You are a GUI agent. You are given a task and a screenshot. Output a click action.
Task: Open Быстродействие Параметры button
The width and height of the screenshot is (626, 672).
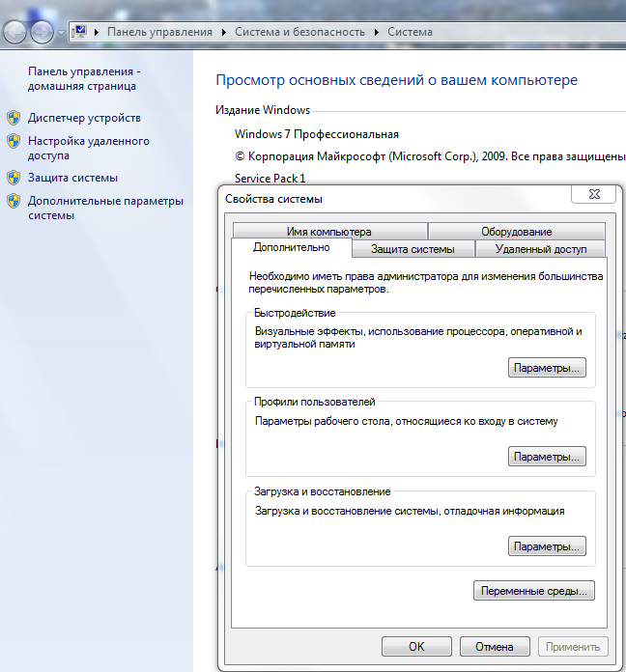click(547, 368)
